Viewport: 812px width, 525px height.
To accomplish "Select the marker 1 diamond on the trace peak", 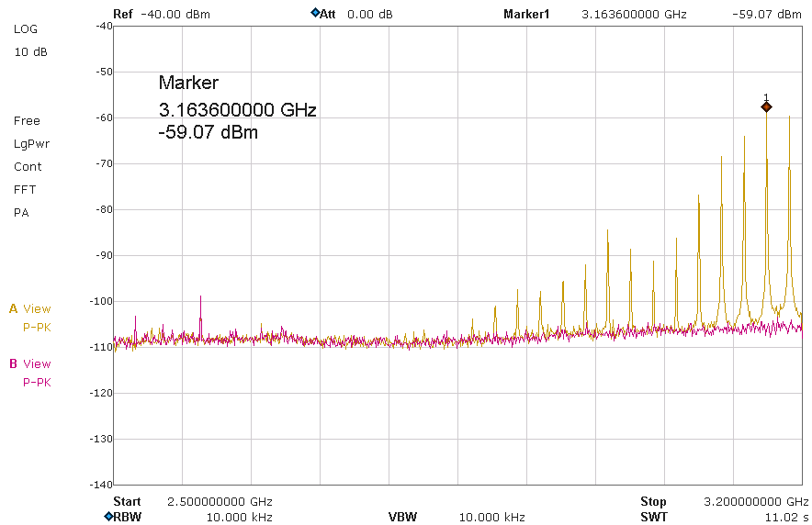I will (766, 106).
